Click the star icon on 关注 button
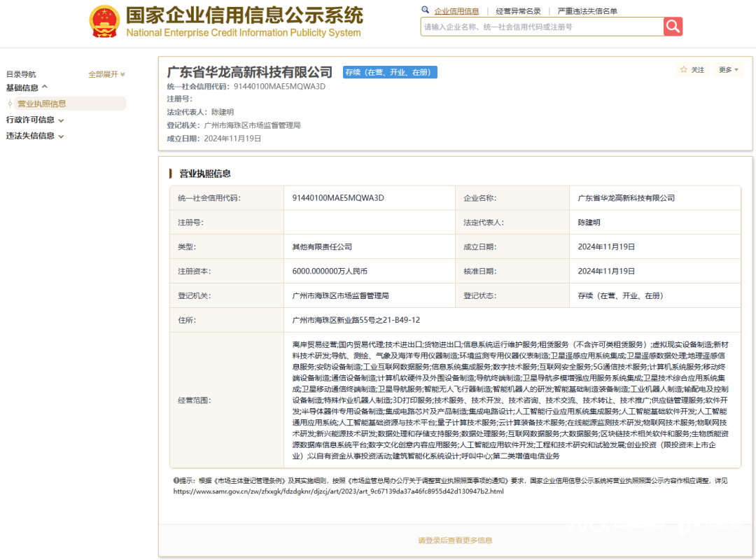 click(x=683, y=70)
